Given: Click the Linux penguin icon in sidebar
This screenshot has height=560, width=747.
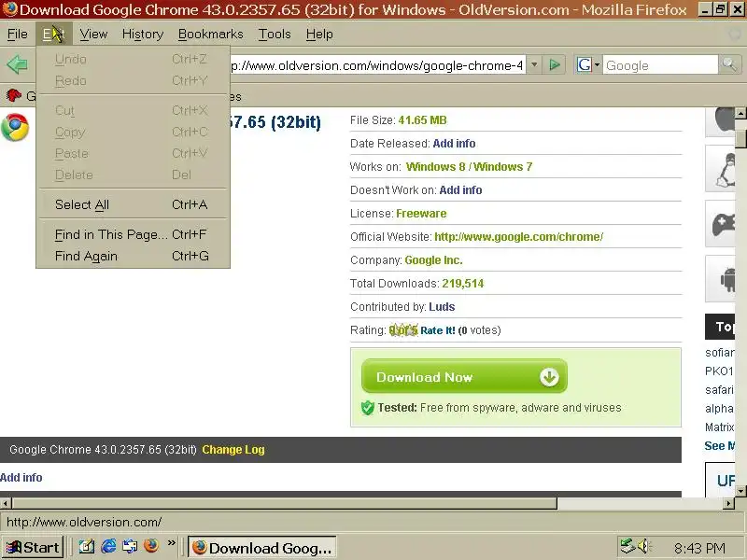Looking at the screenshot, I should point(722,170).
